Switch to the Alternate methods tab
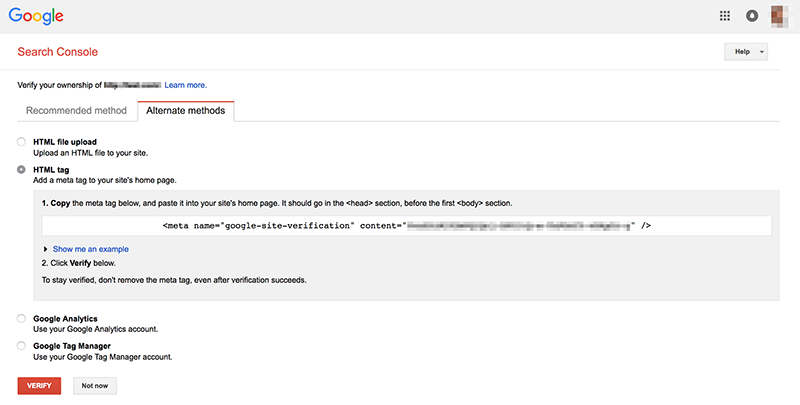This screenshot has height=405, width=800. point(186,111)
